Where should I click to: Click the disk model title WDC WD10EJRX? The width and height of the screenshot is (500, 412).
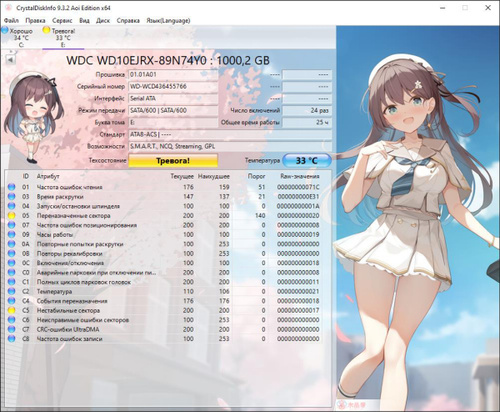tap(168, 60)
